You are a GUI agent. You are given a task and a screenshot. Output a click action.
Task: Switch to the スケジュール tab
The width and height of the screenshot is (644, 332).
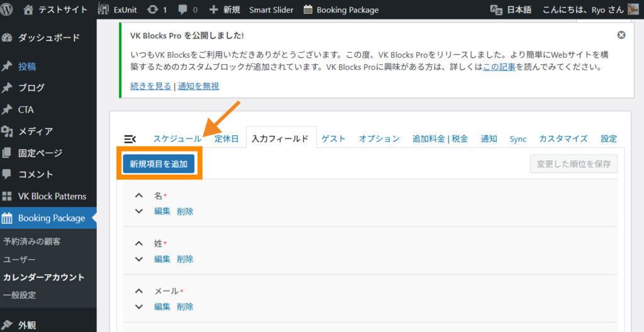pyautogui.click(x=177, y=139)
